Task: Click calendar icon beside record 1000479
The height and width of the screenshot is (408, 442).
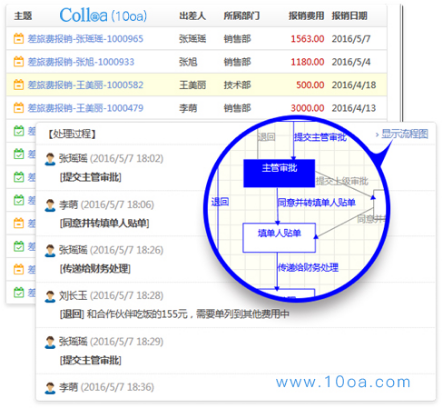Action: tap(19, 108)
